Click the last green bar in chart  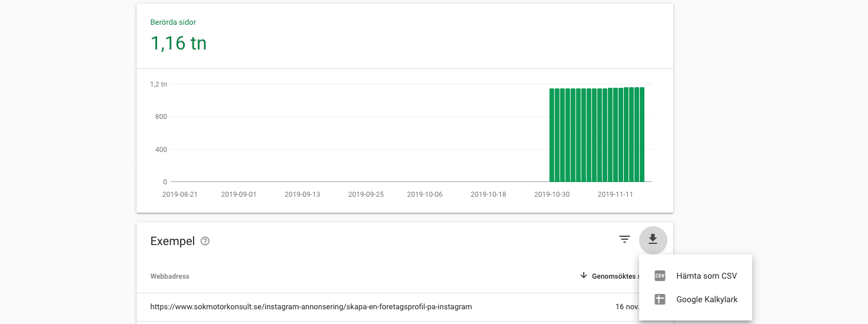tap(642, 135)
